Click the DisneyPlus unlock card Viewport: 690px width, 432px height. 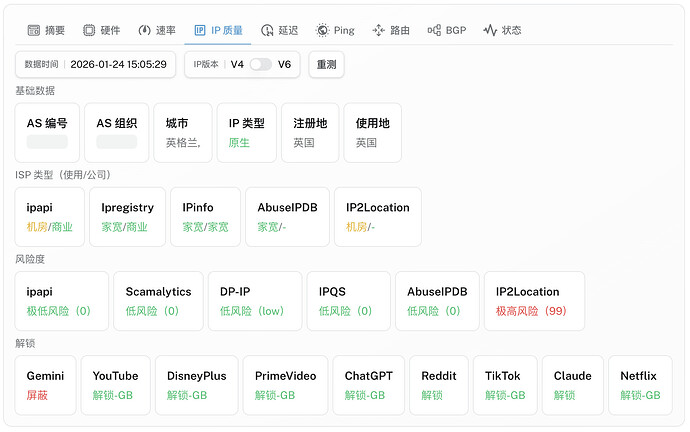tap(197, 385)
